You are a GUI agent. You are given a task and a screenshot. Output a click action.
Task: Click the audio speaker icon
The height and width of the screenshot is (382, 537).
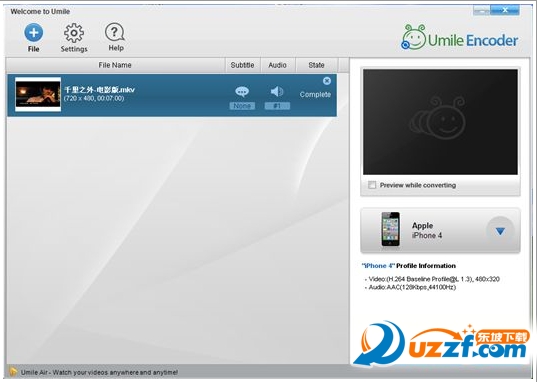(277, 91)
